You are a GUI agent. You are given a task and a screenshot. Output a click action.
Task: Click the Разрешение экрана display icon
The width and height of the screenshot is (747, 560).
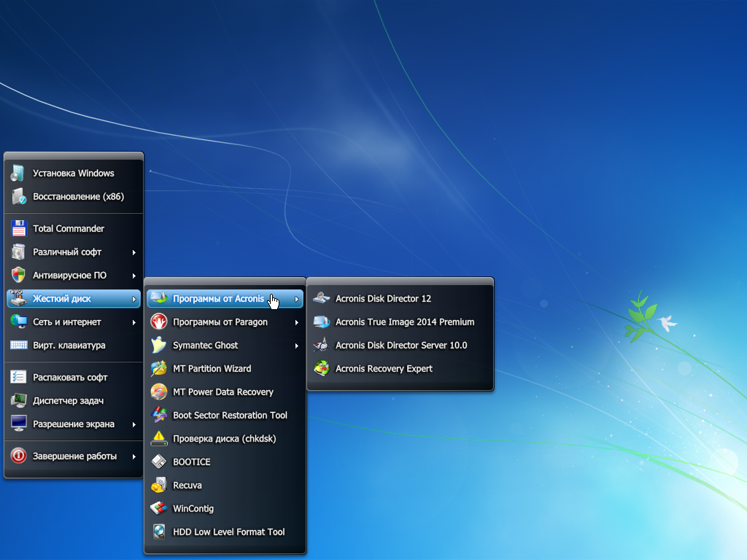[x=18, y=424]
